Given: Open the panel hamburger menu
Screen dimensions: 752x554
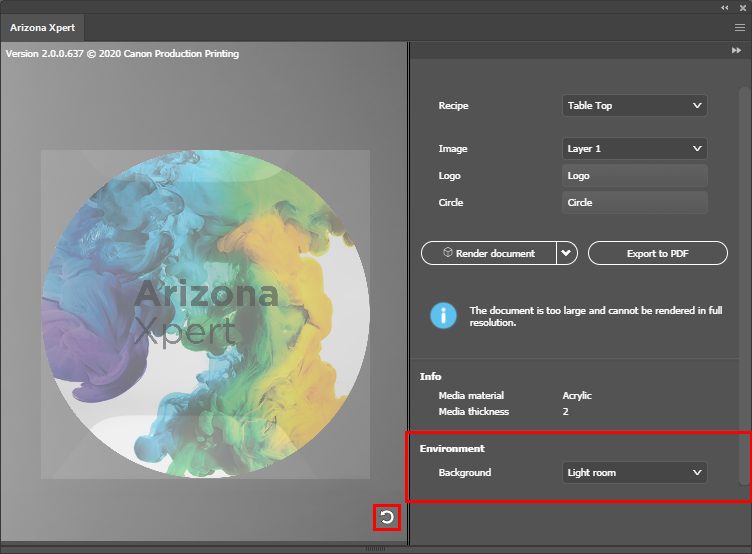Looking at the screenshot, I should pos(740,28).
